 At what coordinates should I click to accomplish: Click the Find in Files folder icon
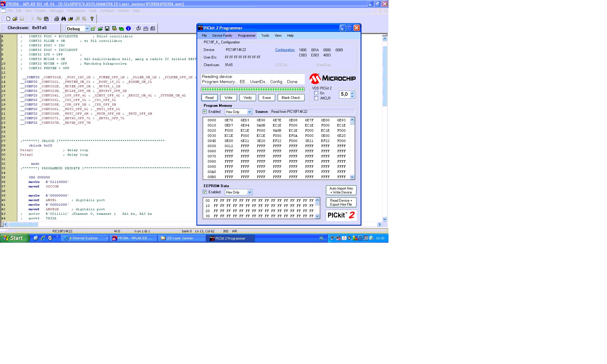point(70,19)
